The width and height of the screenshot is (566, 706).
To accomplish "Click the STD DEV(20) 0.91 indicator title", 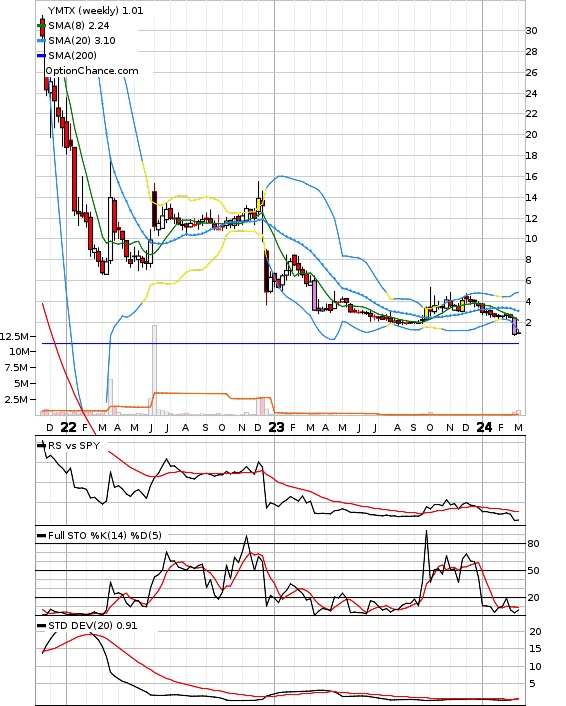I will [x=93, y=626].
